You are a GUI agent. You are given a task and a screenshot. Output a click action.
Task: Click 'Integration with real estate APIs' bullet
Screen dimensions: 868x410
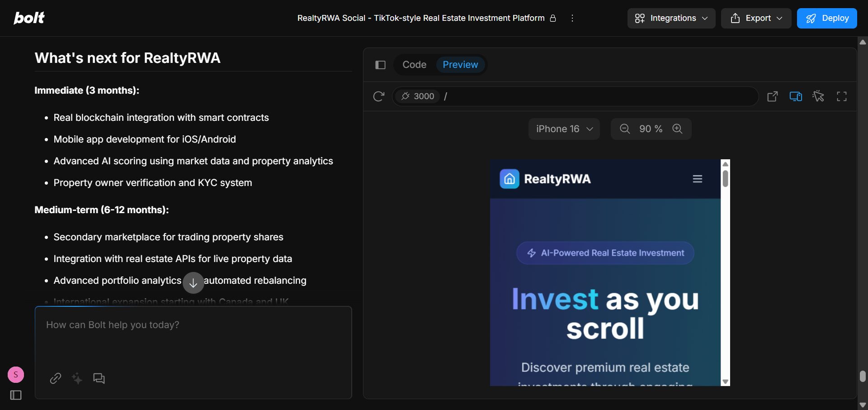click(173, 259)
